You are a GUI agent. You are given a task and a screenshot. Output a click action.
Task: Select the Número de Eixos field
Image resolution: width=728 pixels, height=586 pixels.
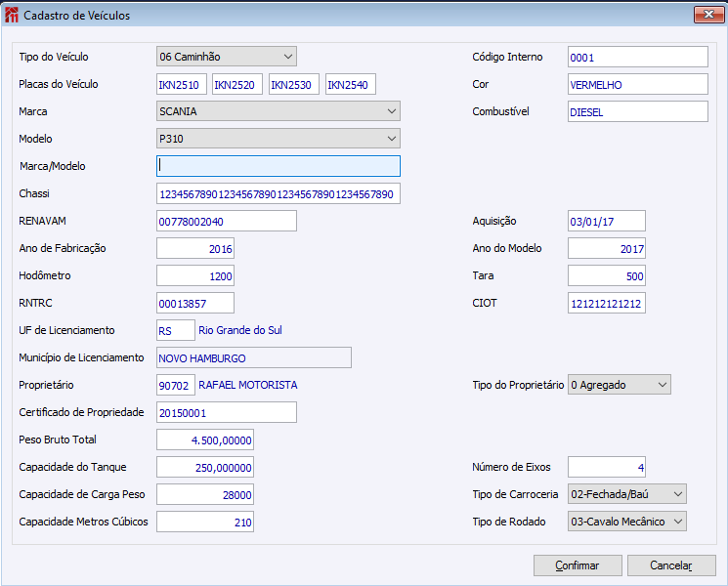(606, 467)
